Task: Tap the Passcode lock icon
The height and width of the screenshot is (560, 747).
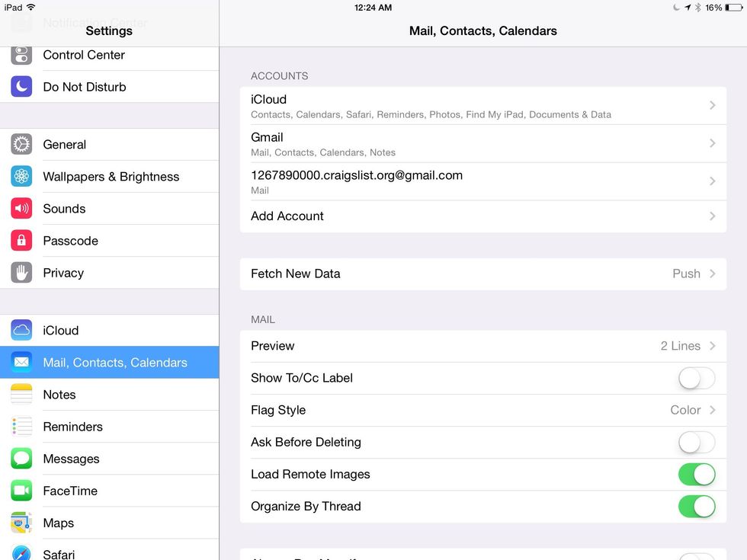Action: point(21,241)
